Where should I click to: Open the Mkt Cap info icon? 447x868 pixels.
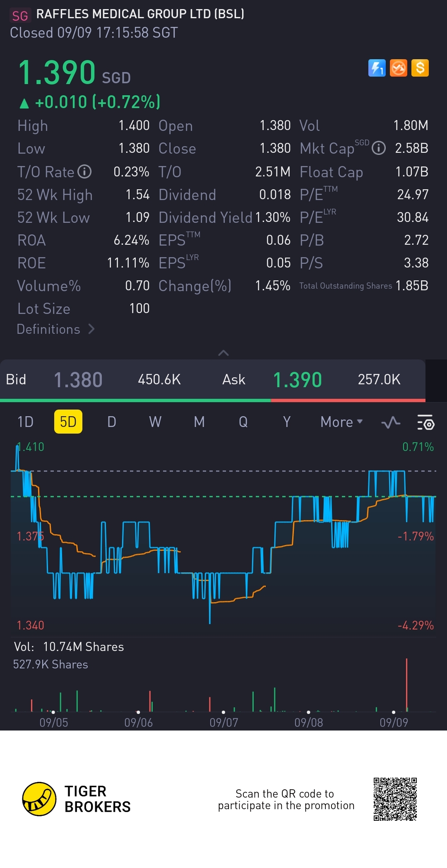pyautogui.click(x=378, y=148)
